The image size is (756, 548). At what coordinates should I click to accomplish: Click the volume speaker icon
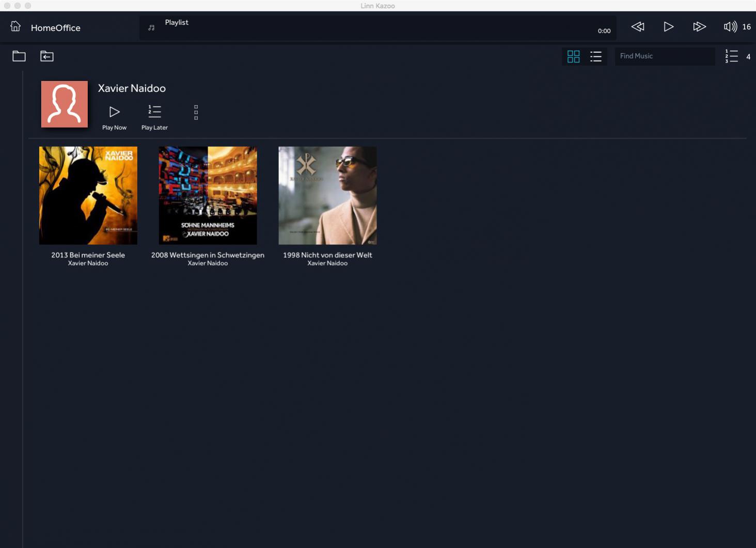[x=730, y=27]
